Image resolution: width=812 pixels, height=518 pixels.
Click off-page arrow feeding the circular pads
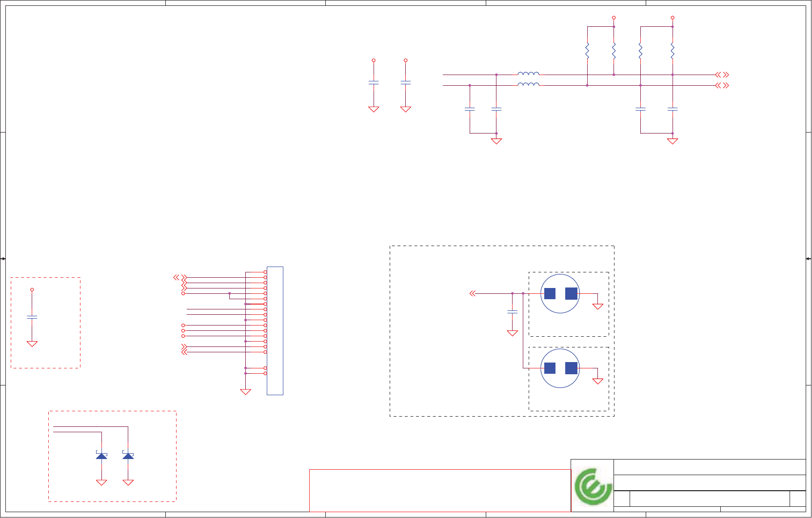click(472, 293)
